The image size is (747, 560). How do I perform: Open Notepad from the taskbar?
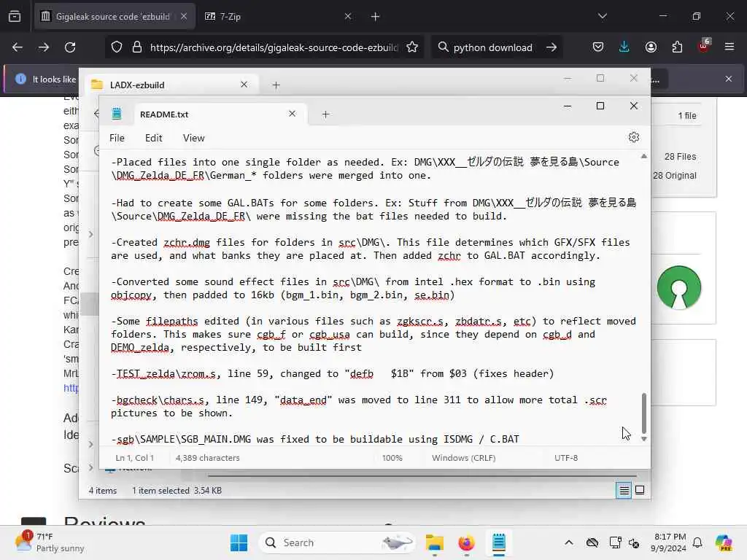tap(498, 542)
